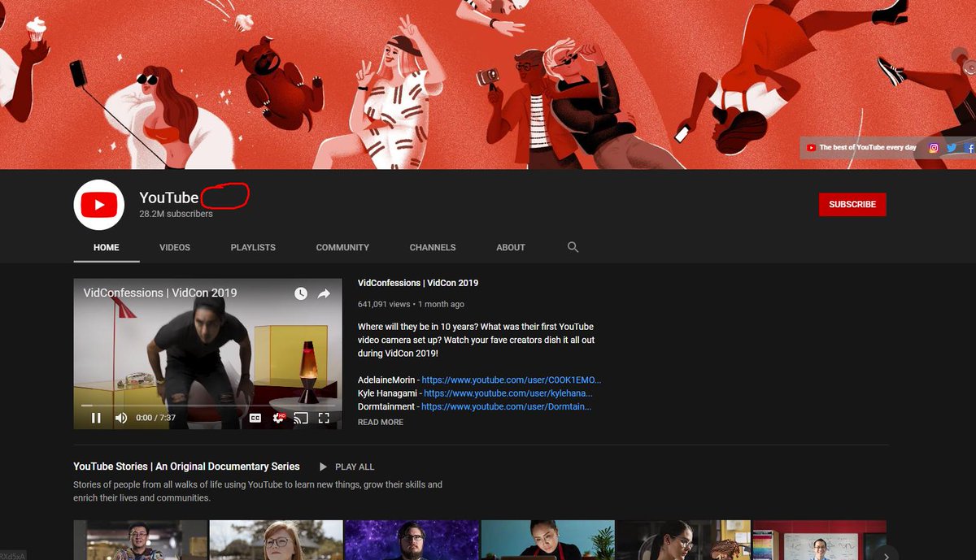The height and width of the screenshot is (560, 976).
Task: Click the YouTube channel name text
Action: point(168,198)
